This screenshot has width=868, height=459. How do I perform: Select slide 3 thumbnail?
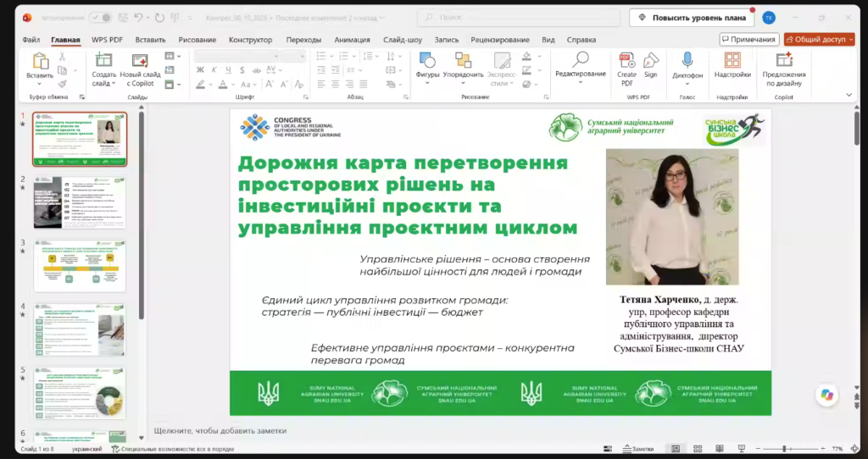pos(80,266)
